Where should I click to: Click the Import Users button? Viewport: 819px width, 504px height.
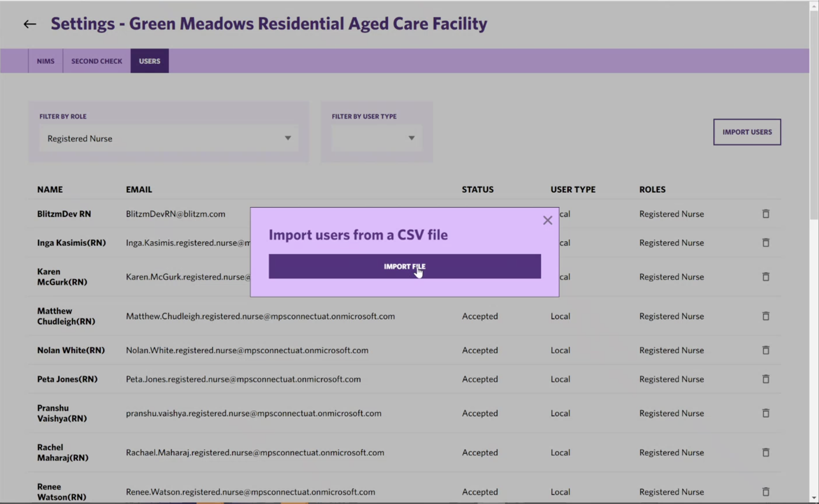[747, 132]
